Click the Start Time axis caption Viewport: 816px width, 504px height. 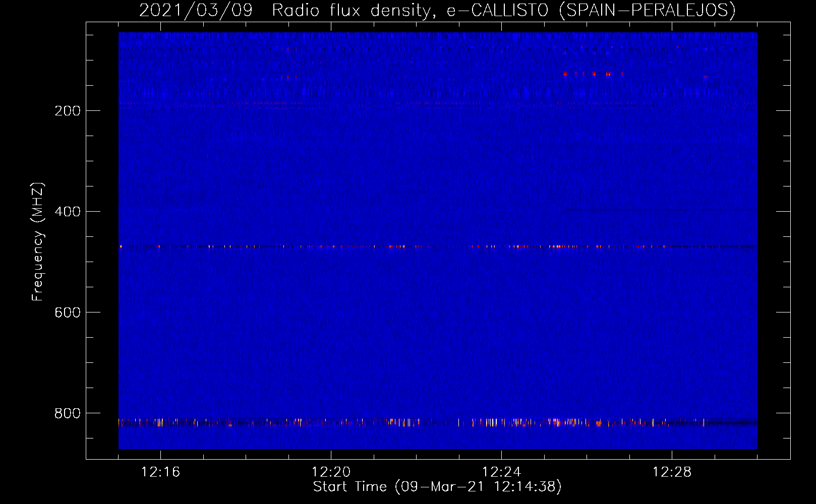437,487
